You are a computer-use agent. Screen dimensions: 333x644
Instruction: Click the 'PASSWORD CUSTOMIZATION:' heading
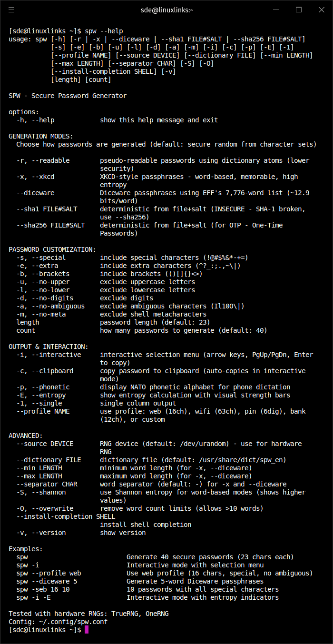pos(52,249)
